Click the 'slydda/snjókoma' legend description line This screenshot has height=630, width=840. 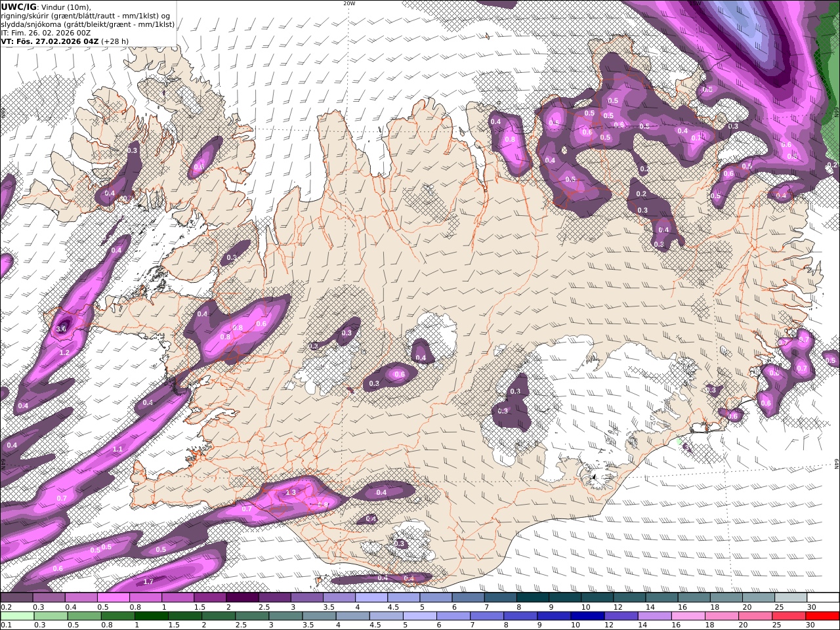tap(87, 24)
